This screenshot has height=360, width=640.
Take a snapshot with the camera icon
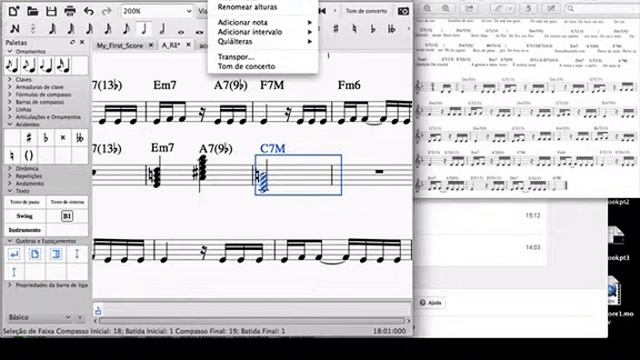tap(403, 11)
